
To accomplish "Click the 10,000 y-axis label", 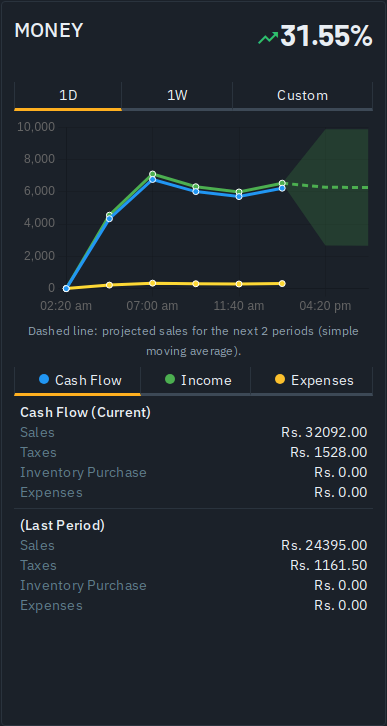I will click(36, 127).
